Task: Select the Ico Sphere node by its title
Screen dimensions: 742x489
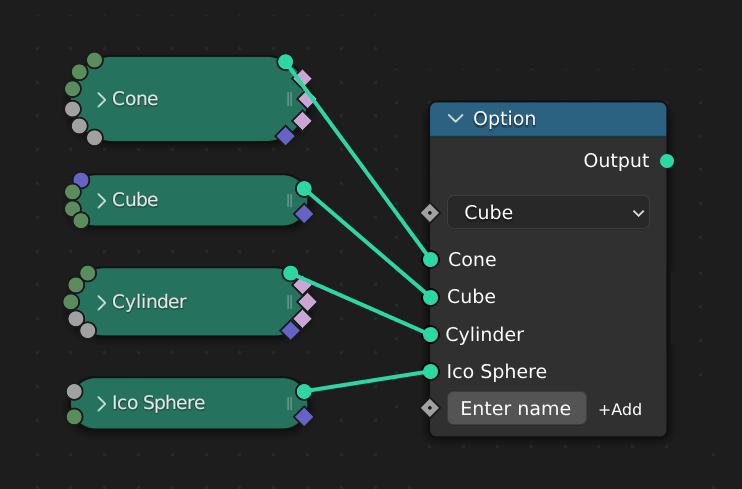Action: [159, 403]
